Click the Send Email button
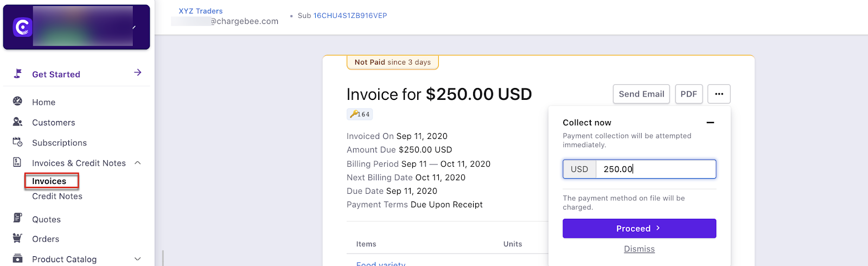This screenshot has width=868, height=266. pyautogui.click(x=641, y=94)
